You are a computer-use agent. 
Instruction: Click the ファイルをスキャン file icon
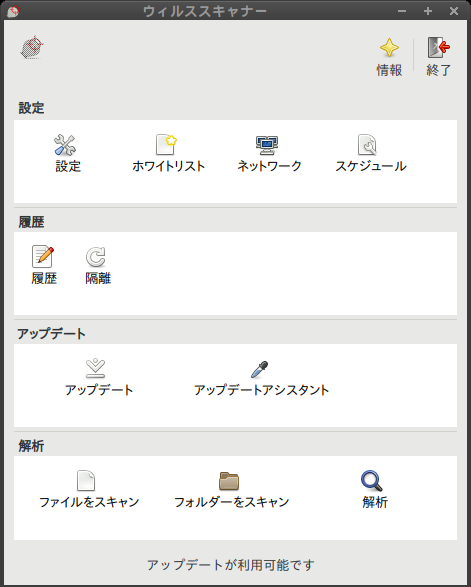click(86, 481)
